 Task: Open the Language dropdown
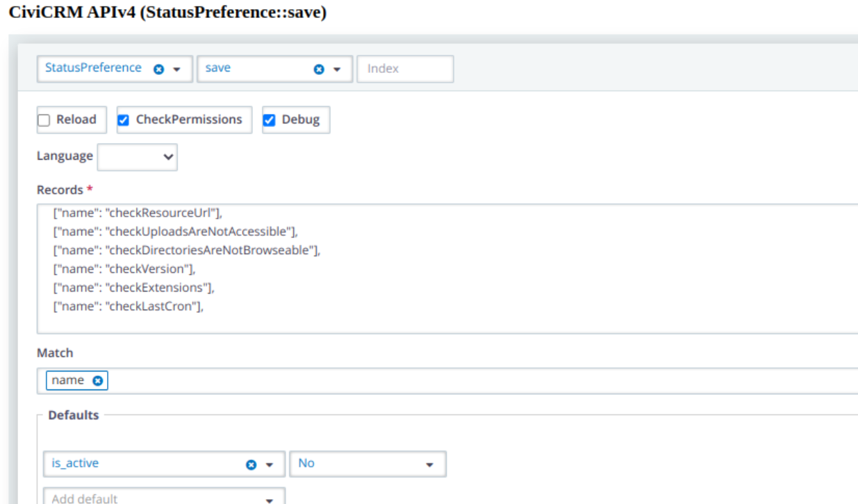(138, 157)
